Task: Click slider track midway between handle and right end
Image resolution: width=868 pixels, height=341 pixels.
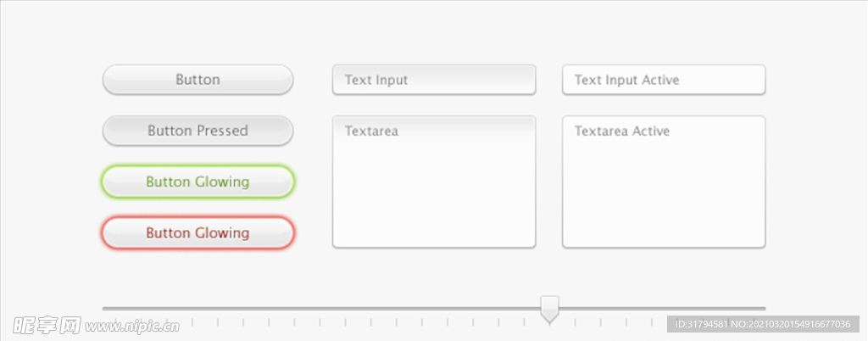Action: pos(658,309)
